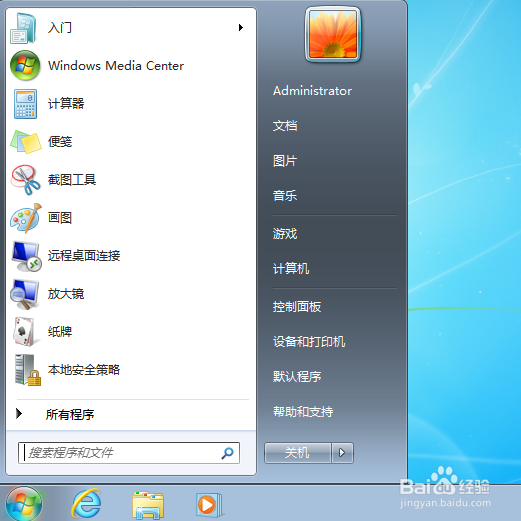The height and width of the screenshot is (521, 521).
Task: Open the 入门 Getting Started icon
Action: click(x=24, y=28)
